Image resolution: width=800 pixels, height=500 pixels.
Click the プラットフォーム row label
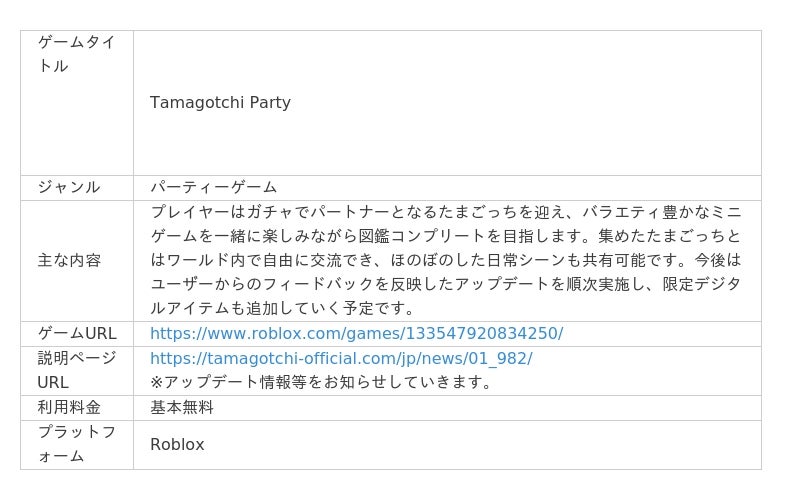point(77,444)
